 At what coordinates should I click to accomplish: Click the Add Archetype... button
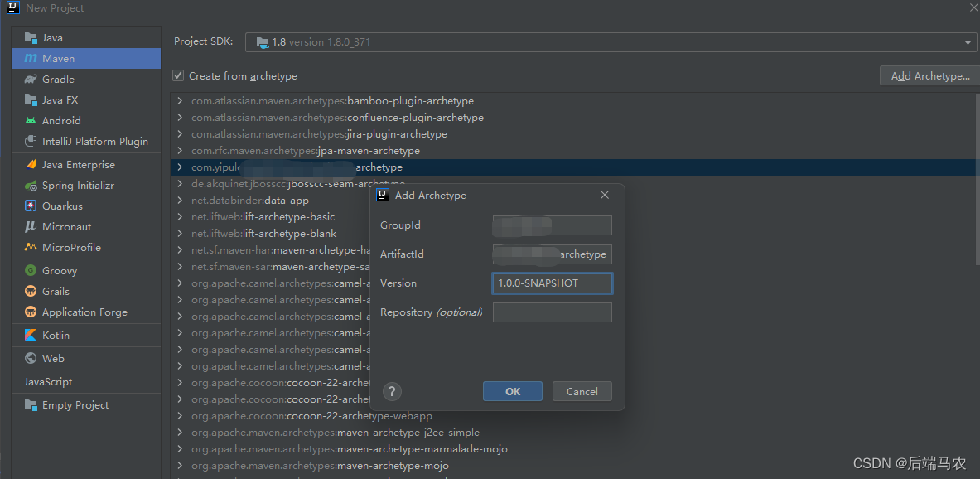930,75
